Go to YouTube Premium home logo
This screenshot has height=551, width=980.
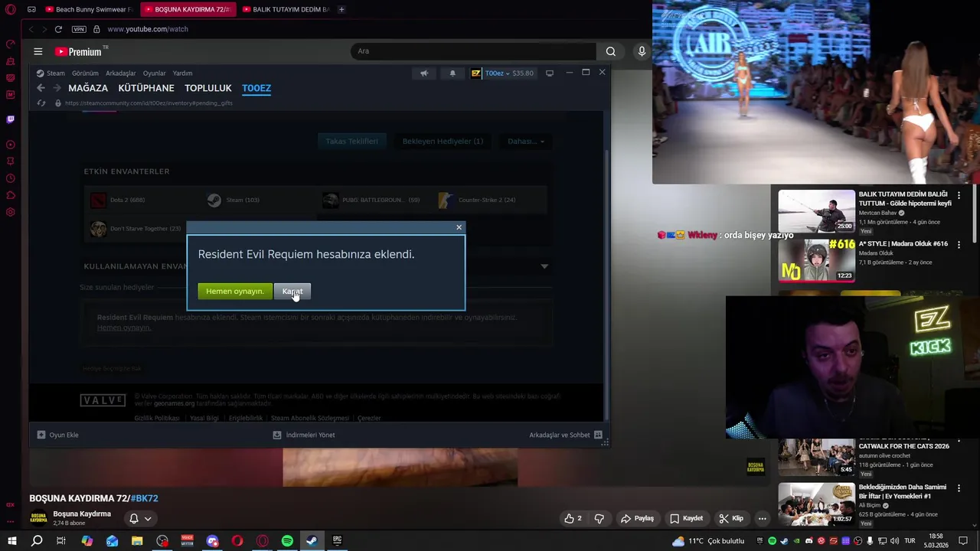[79, 51]
